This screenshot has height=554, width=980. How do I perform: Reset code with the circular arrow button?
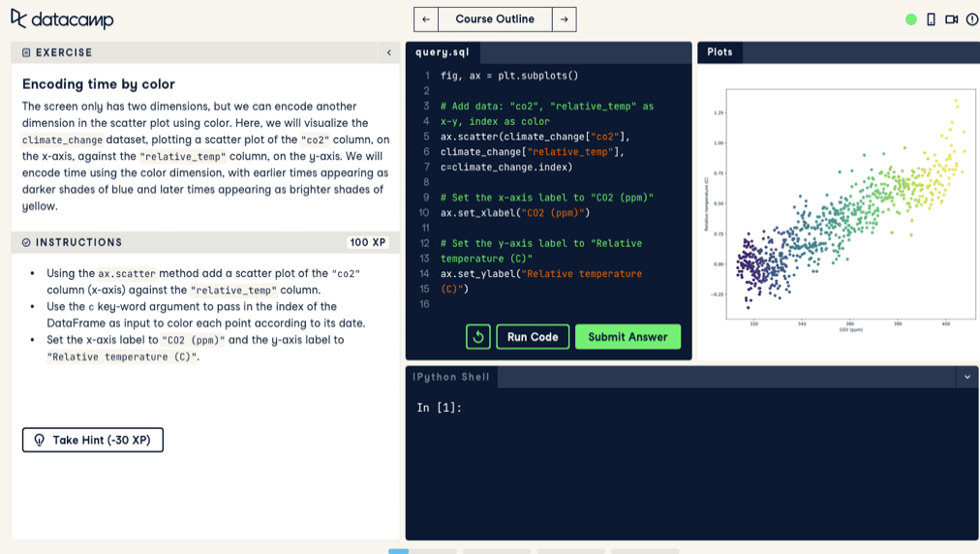pyautogui.click(x=478, y=336)
